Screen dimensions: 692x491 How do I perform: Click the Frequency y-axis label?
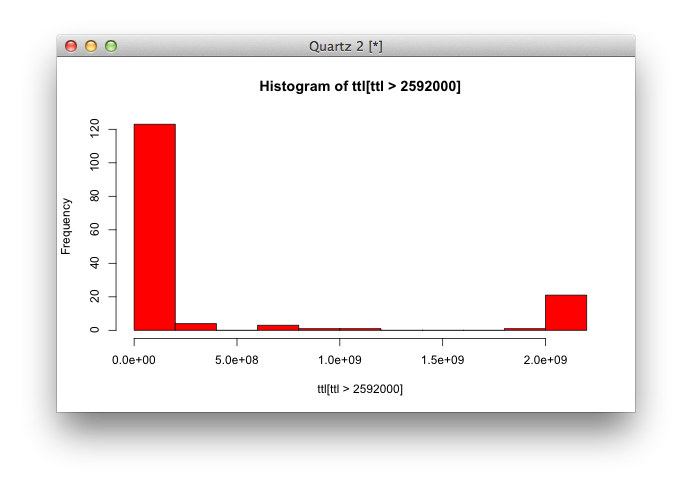[66, 226]
